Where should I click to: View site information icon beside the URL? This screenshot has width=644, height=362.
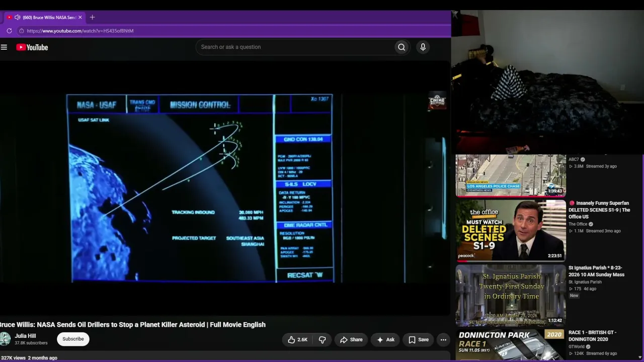tap(21, 31)
